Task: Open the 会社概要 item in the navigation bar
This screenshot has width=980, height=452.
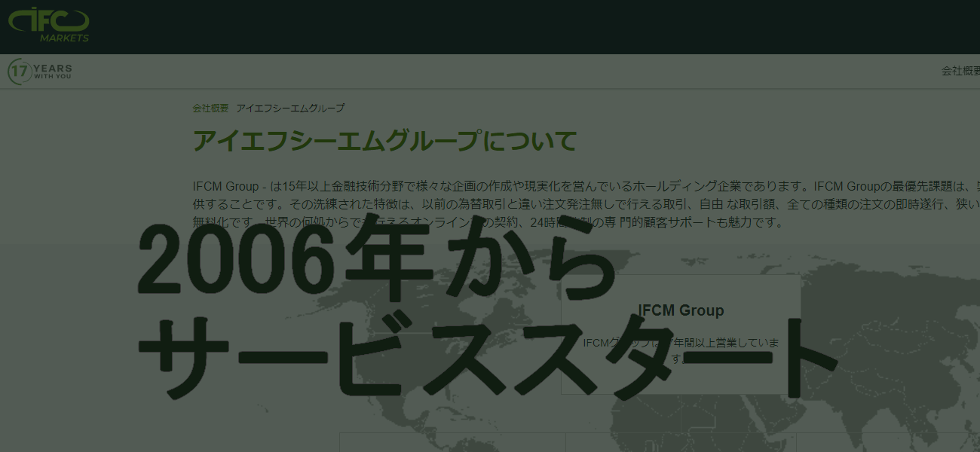Action: (x=960, y=71)
